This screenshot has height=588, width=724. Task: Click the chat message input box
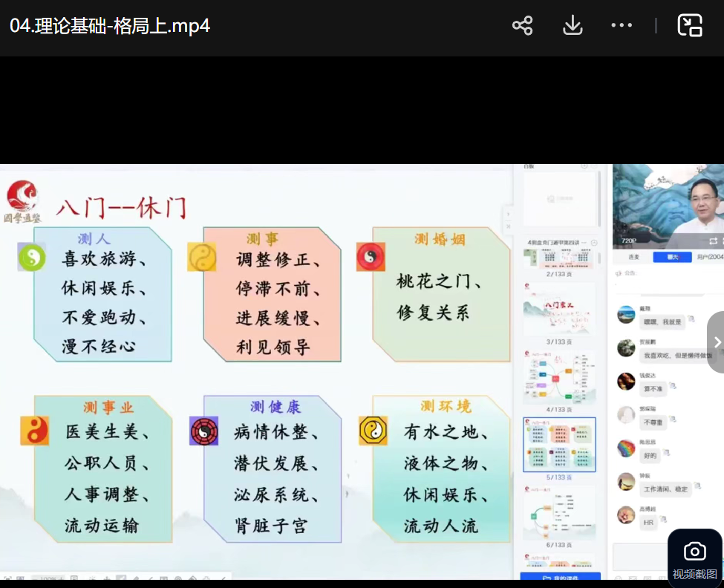[x=639, y=557]
